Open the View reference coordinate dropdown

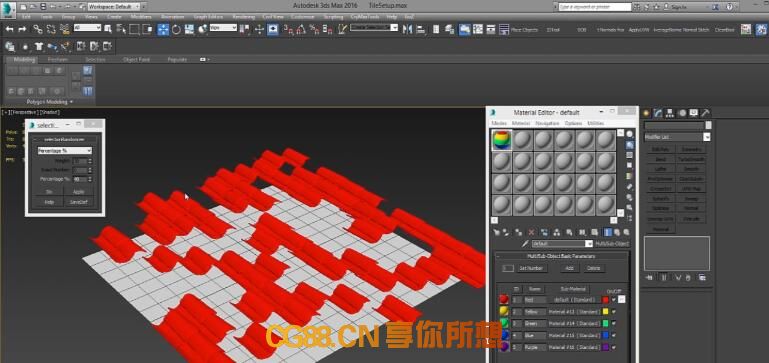pyautogui.click(x=223, y=28)
